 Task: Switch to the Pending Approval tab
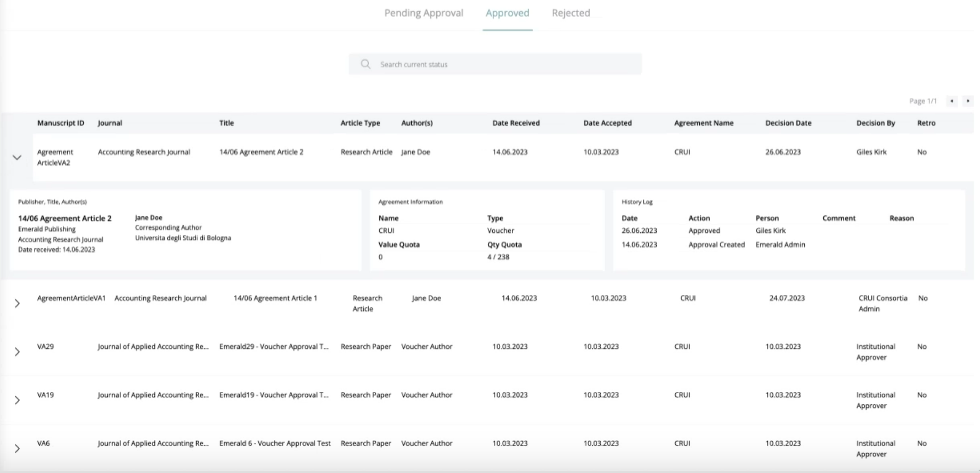point(423,13)
